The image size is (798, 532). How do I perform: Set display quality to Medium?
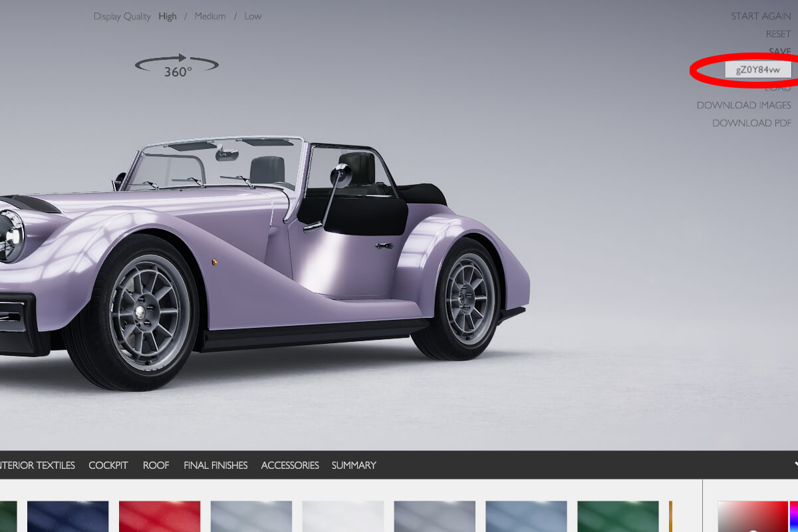210,16
